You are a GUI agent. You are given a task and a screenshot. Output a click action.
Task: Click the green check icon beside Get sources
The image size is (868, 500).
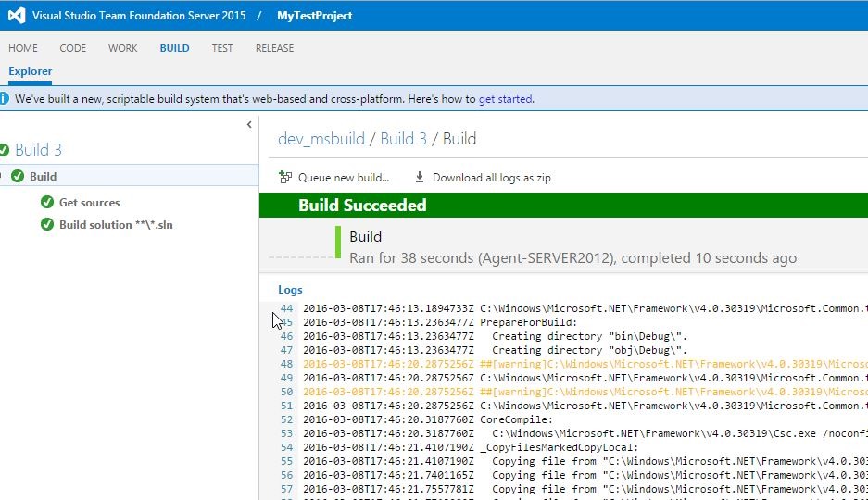tap(47, 202)
